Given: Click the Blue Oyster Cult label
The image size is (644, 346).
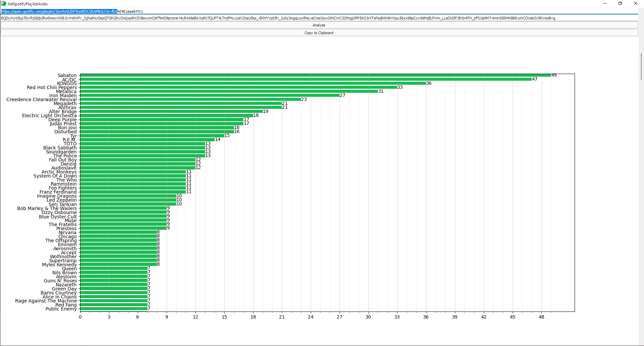Looking at the screenshot, I should point(58,217).
